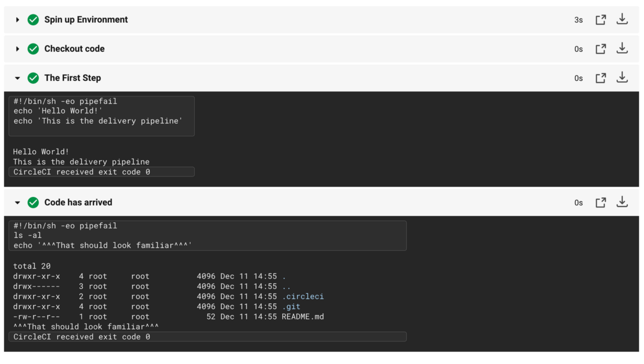The height and width of the screenshot is (364, 644).
Task: Download logs for The First Step
Action: [622, 77]
